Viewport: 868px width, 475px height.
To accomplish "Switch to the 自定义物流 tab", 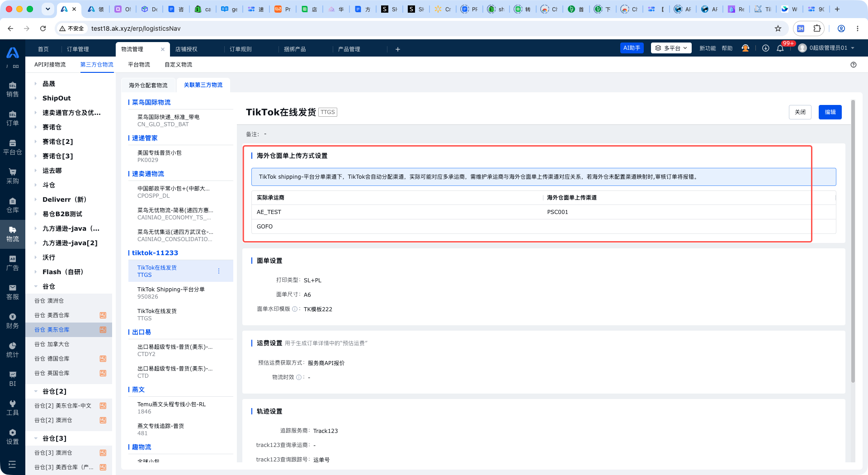I will 179,65.
